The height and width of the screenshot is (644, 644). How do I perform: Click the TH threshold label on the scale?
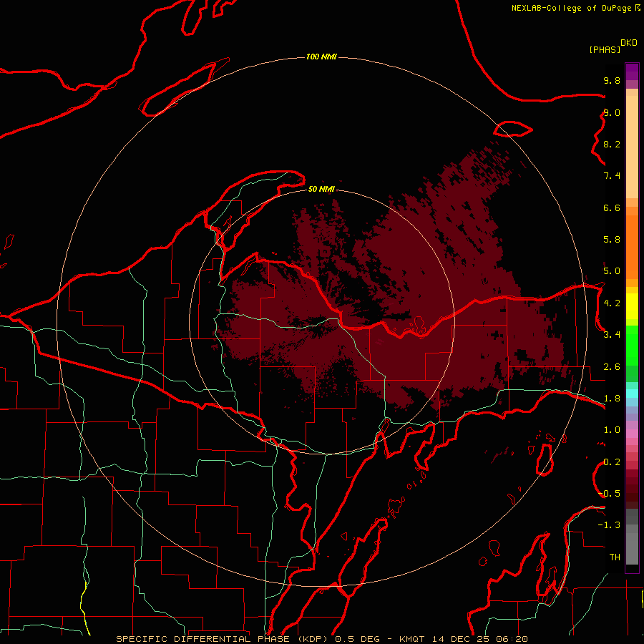(x=615, y=557)
